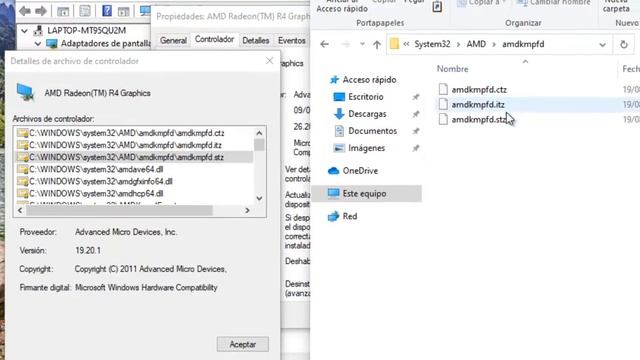The height and width of the screenshot is (360, 640).
Task: Click the driver list scroll down arrow
Action: [259, 198]
